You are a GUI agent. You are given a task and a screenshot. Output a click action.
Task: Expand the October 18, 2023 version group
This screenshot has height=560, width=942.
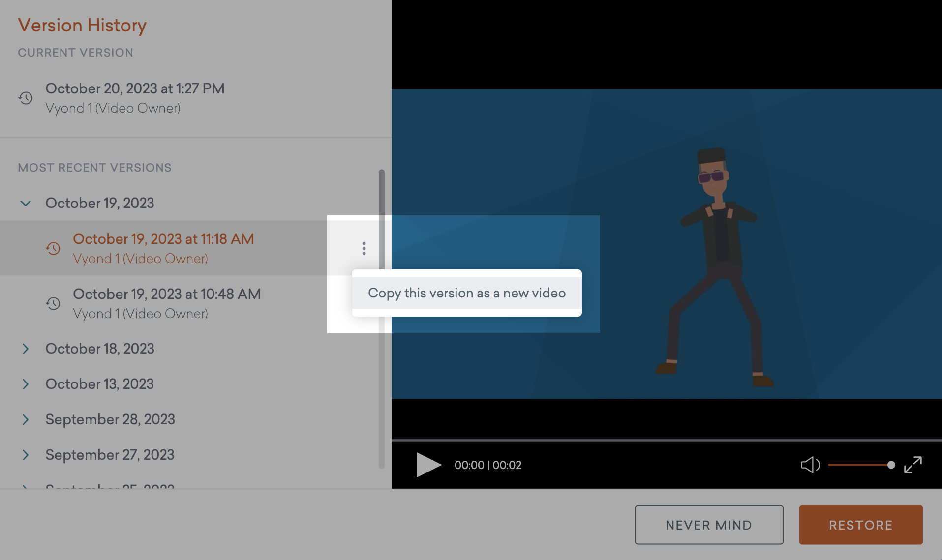point(26,349)
